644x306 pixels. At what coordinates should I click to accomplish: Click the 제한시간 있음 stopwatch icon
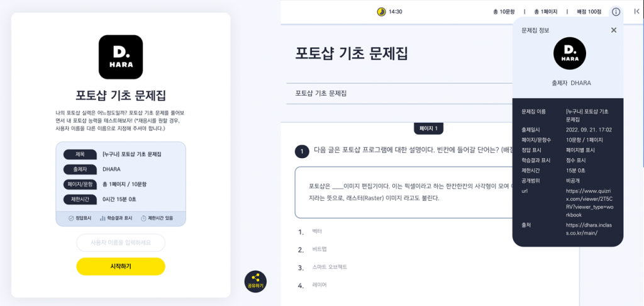[x=144, y=218]
